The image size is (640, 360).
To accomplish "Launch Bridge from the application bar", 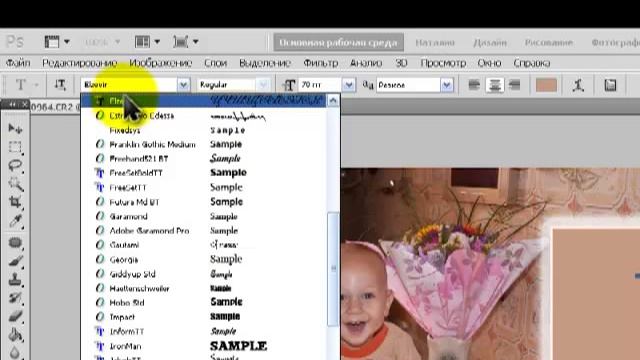I will [52, 42].
